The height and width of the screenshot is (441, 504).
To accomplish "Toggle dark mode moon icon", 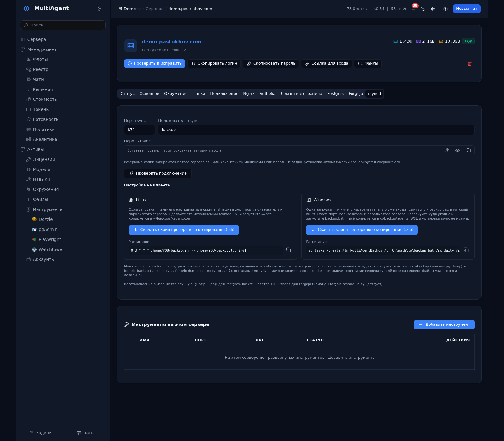I will pyautogui.click(x=423, y=9).
